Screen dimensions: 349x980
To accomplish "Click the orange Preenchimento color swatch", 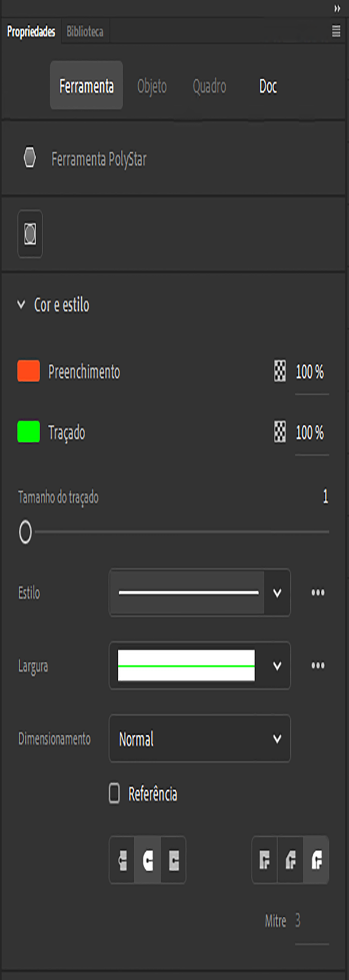I will click(x=30, y=372).
